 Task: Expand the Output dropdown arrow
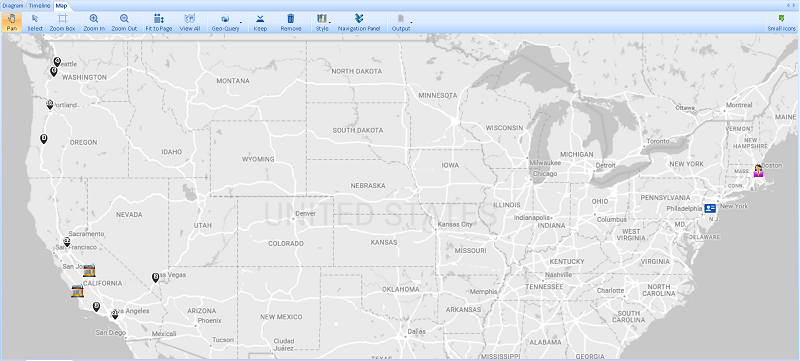click(411, 23)
